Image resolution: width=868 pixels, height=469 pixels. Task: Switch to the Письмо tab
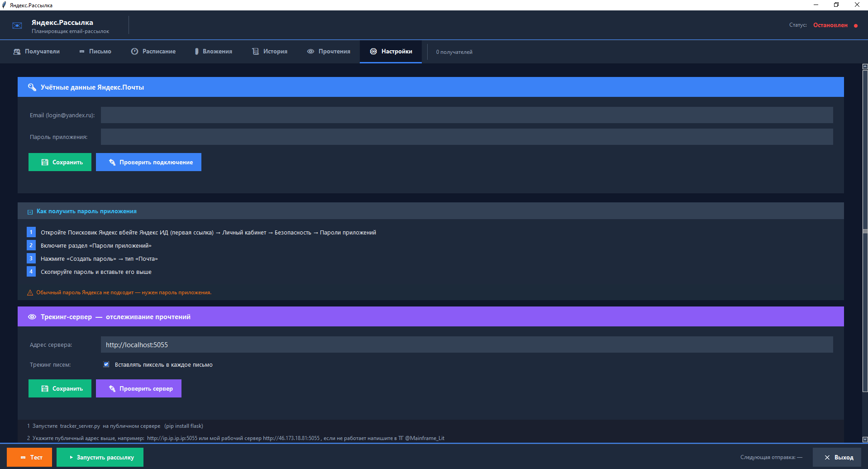coord(95,52)
